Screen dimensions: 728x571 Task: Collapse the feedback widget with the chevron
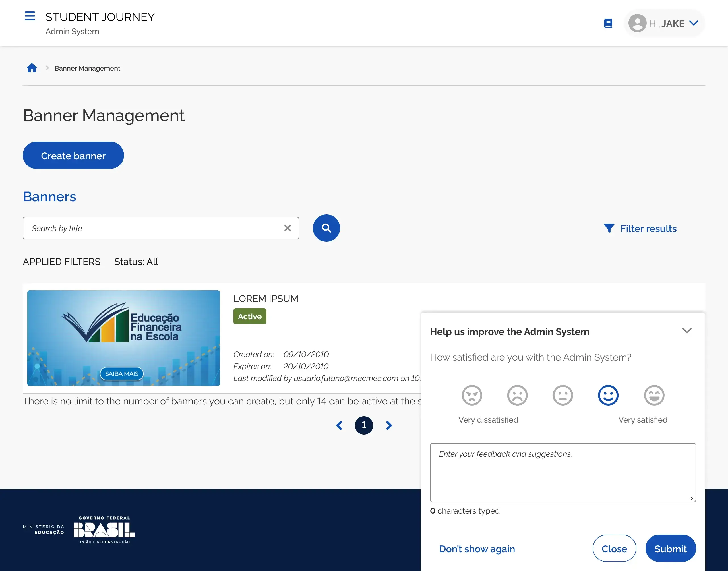click(x=687, y=331)
